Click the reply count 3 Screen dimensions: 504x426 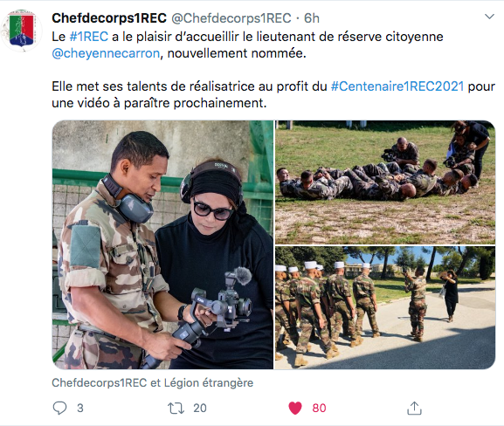(80, 408)
